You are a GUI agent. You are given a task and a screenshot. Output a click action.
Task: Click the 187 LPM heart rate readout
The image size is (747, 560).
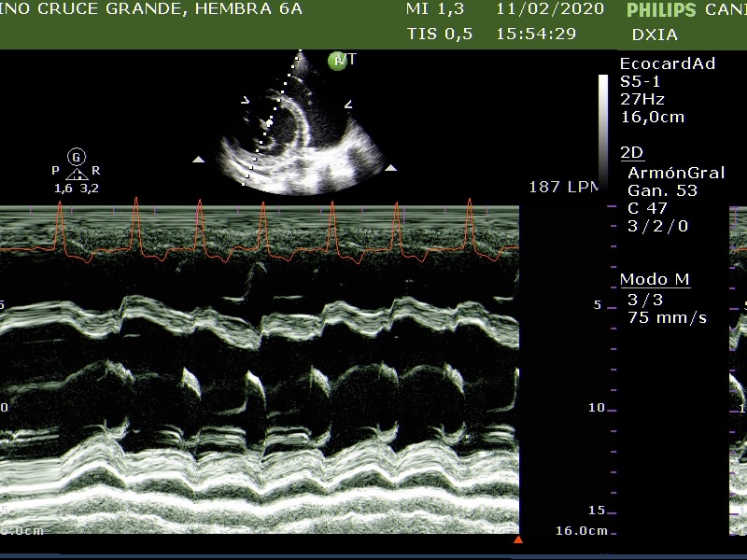click(x=563, y=187)
